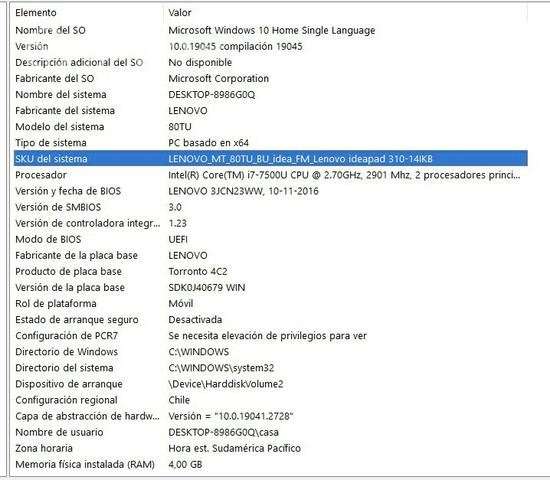Viewport: 550px width, 480px height.
Task: Click the Microsoft Corporation value
Action: 219,79
